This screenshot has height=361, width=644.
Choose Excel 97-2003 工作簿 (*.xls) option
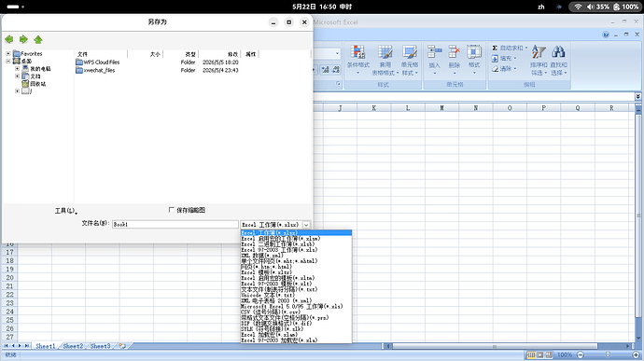[x=296, y=250]
